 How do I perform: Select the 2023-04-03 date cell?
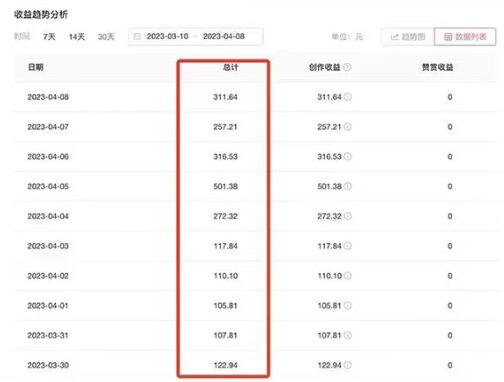tap(48, 246)
